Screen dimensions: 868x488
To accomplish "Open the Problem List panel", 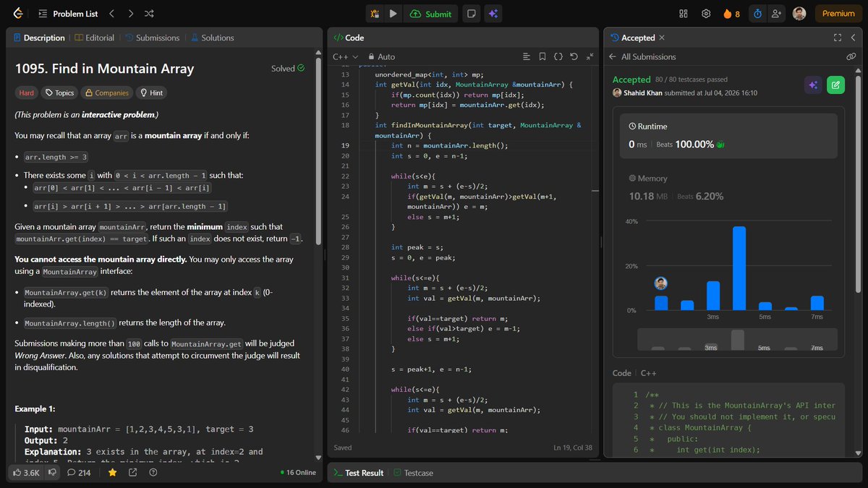I will click(67, 14).
